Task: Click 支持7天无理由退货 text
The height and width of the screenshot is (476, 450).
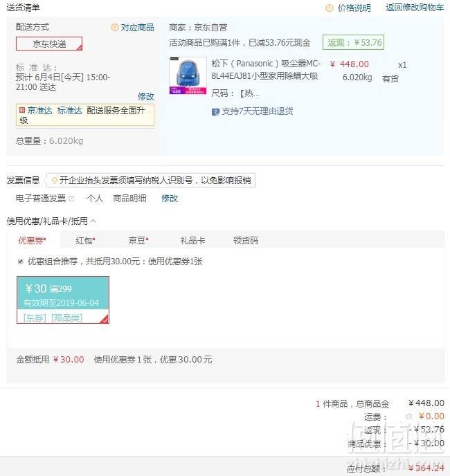Action: click(258, 111)
